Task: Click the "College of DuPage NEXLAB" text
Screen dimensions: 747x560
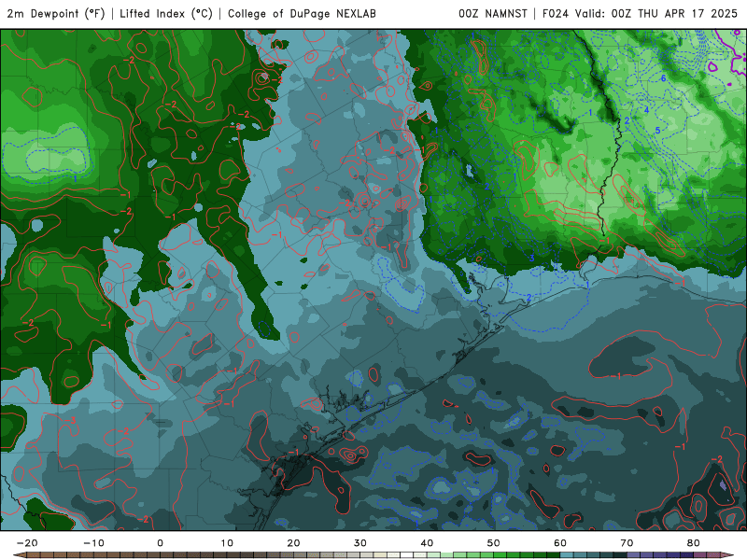Action: [x=302, y=14]
